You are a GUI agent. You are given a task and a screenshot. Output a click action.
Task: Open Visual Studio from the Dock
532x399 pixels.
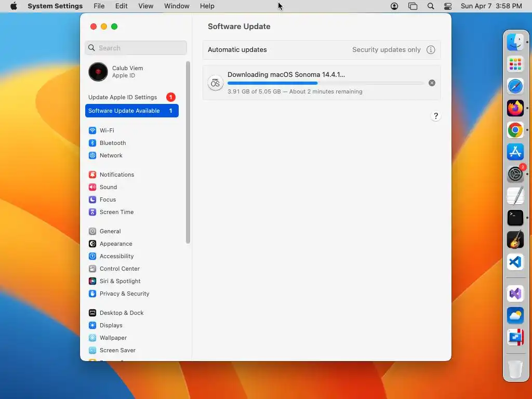tap(515, 294)
